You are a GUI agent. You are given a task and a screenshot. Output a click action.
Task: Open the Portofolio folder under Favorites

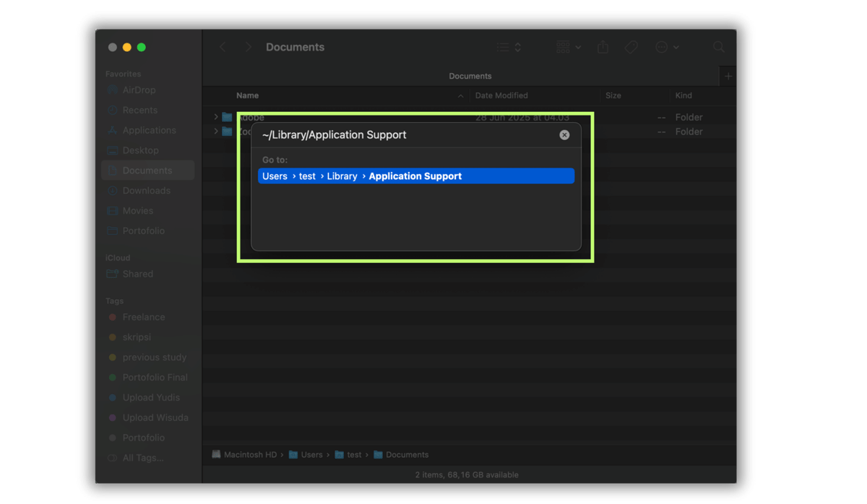click(x=148, y=231)
